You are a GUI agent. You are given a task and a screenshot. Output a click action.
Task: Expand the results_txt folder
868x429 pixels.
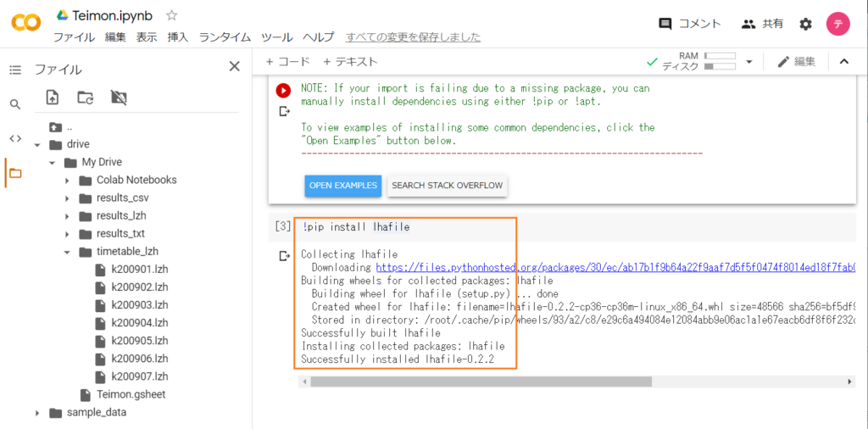[x=67, y=234]
